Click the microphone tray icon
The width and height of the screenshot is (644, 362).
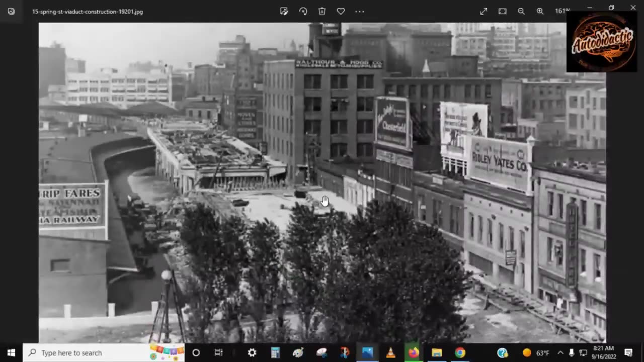(x=572, y=352)
